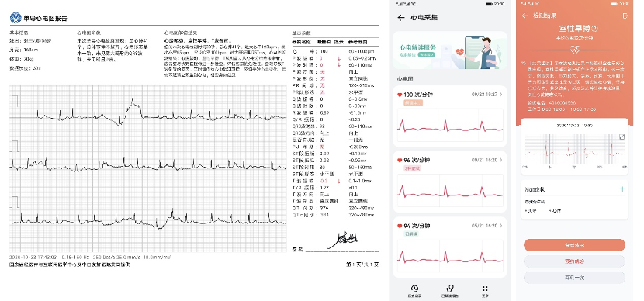Image resolution: width=644 pixels, height=301 pixels.
Task: Tap the heartbeat icon under 室性早搏 title
Action: pyautogui.click(x=576, y=50)
